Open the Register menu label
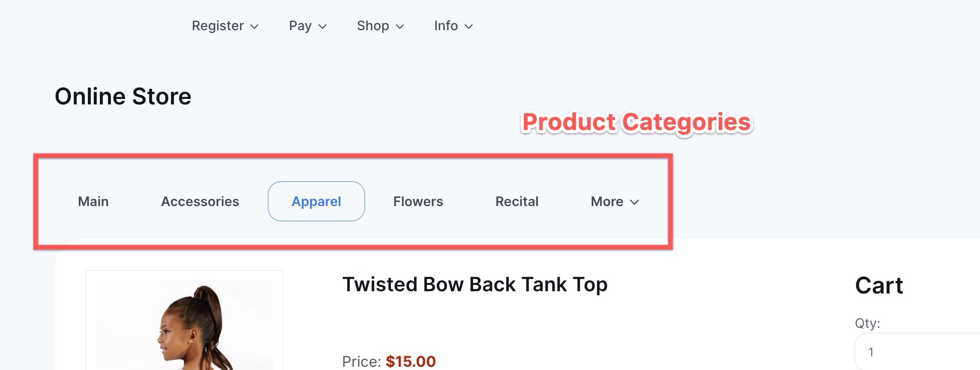Image resolution: width=980 pixels, height=370 pixels. pyautogui.click(x=218, y=26)
